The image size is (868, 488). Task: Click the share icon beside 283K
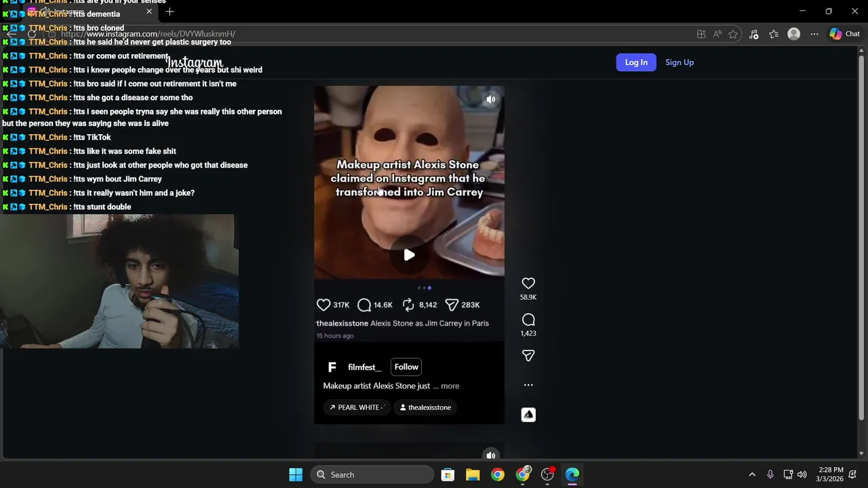pyautogui.click(x=452, y=305)
